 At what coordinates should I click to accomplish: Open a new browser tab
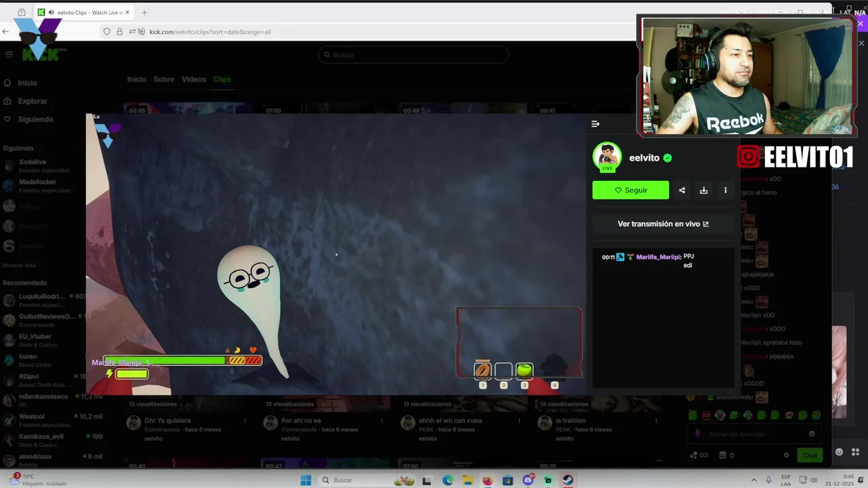coord(144,12)
